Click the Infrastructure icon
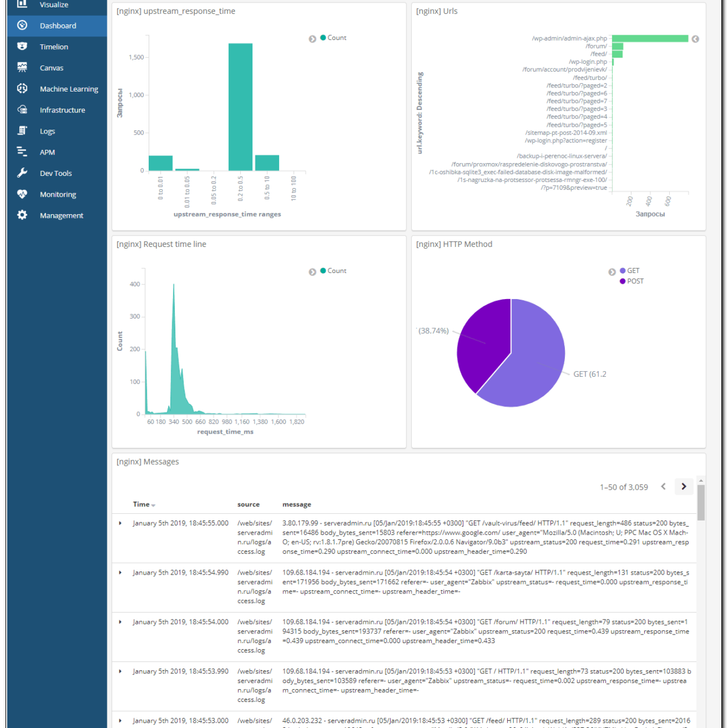Viewport: 728px width, 728px height. coord(22,110)
